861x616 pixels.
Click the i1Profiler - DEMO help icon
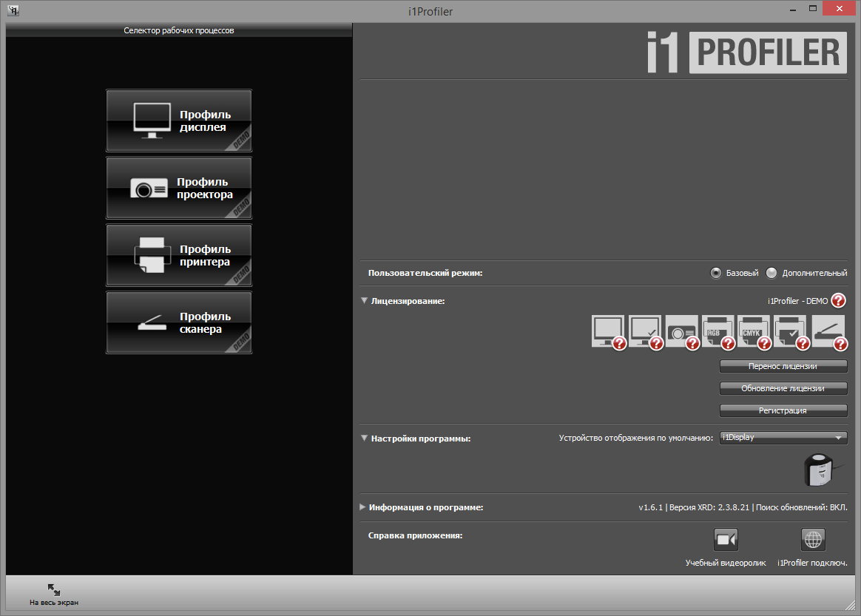point(839,300)
